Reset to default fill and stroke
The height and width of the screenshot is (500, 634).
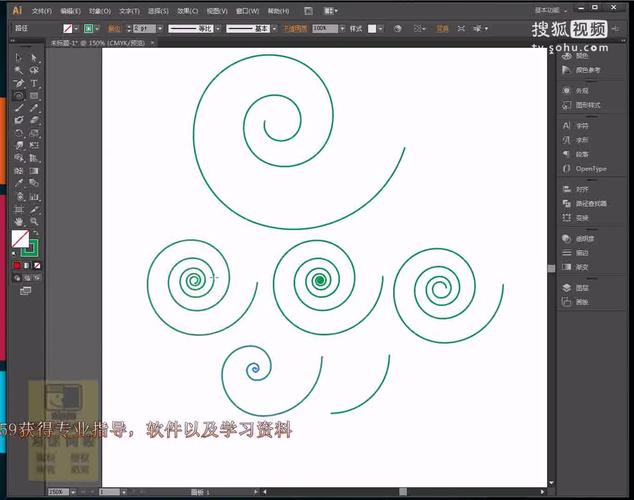click(15, 254)
